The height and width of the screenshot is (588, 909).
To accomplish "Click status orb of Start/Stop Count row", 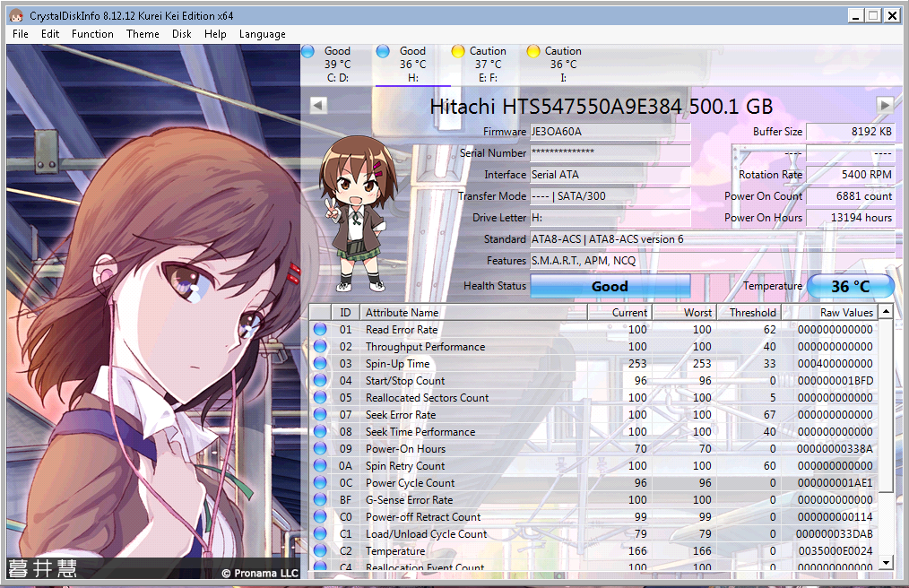I will click(x=320, y=380).
